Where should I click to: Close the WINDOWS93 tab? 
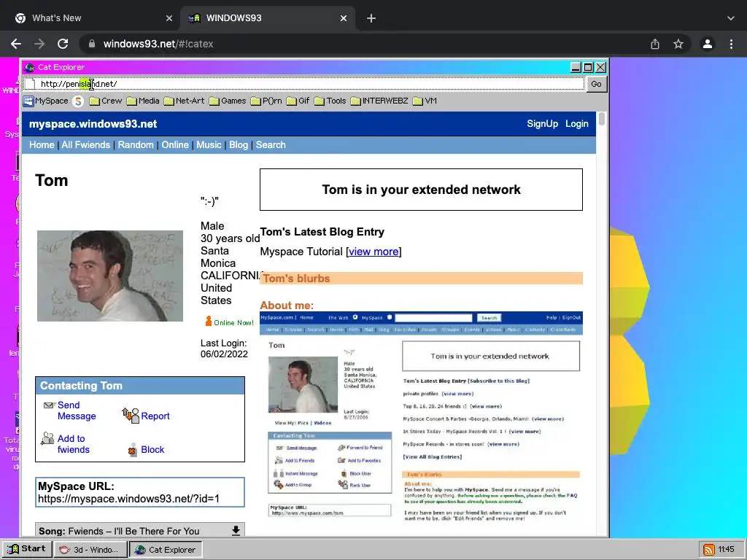(344, 18)
